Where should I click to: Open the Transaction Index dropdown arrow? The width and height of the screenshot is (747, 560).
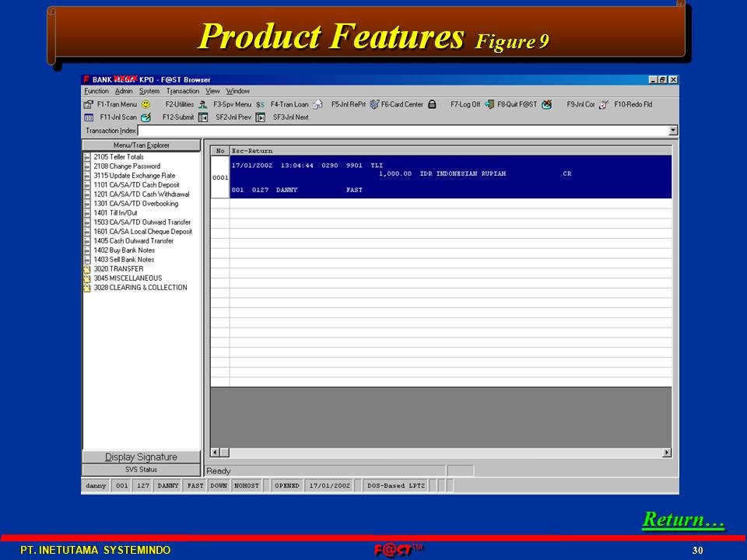672,131
